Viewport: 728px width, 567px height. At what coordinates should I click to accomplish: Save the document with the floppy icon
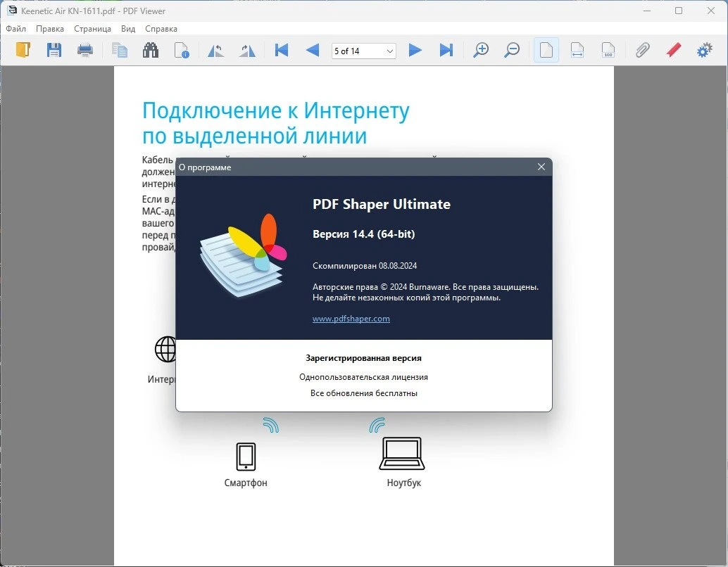point(54,50)
